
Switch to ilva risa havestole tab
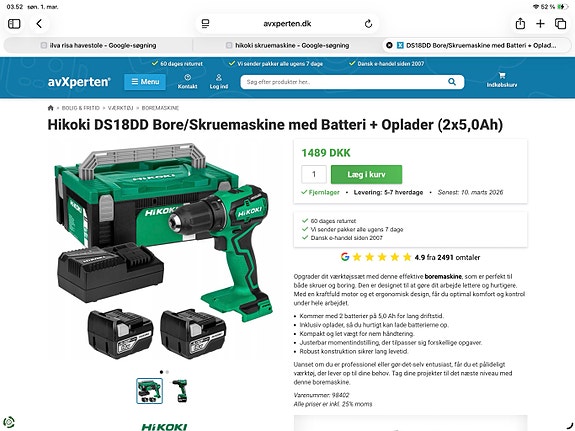(98, 45)
